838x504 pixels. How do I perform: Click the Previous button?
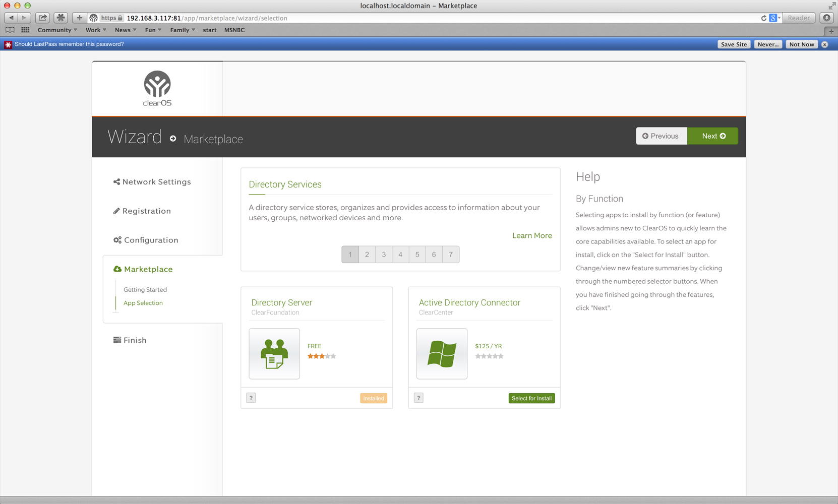coord(662,136)
